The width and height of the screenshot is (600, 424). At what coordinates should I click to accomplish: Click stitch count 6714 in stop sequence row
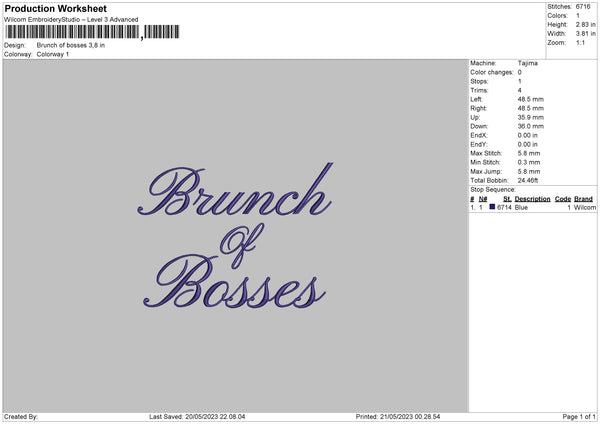pyautogui.click(x=504, y=207)
